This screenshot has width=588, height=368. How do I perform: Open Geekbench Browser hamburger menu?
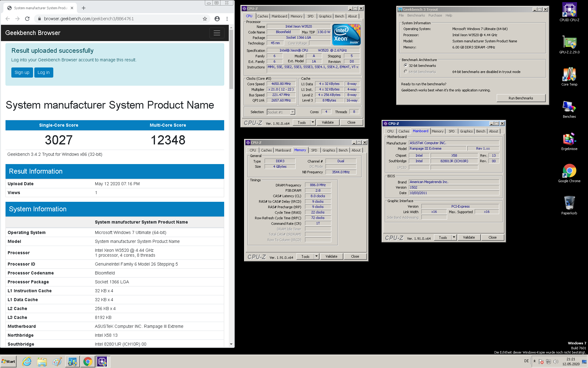(217, 33)
